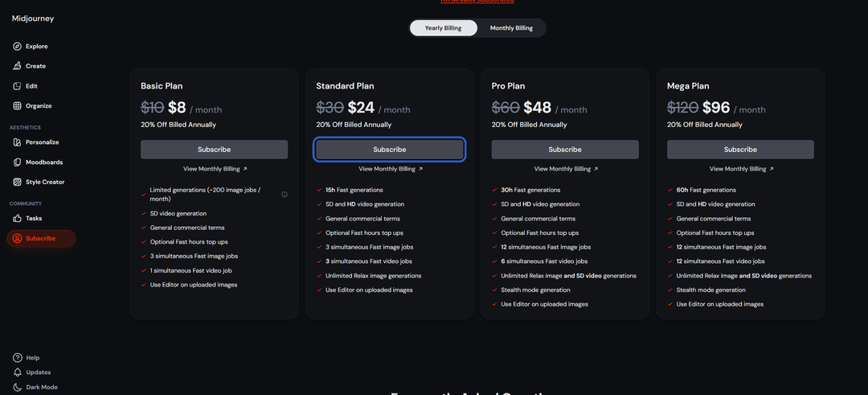The image size is (868, 395).
Task: Click the $8 price text
Action: pos(177,108)
